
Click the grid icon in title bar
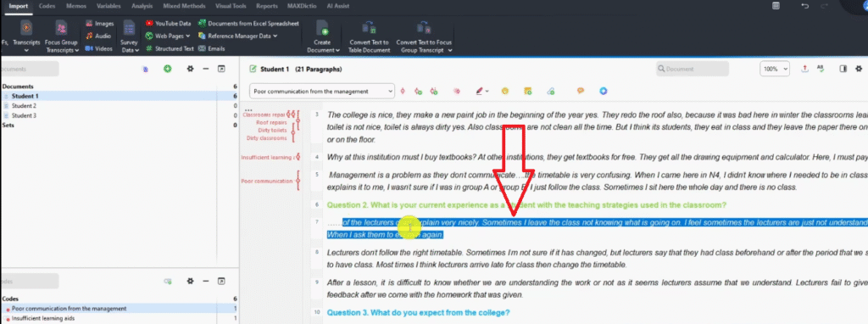[x=776, y=6]
